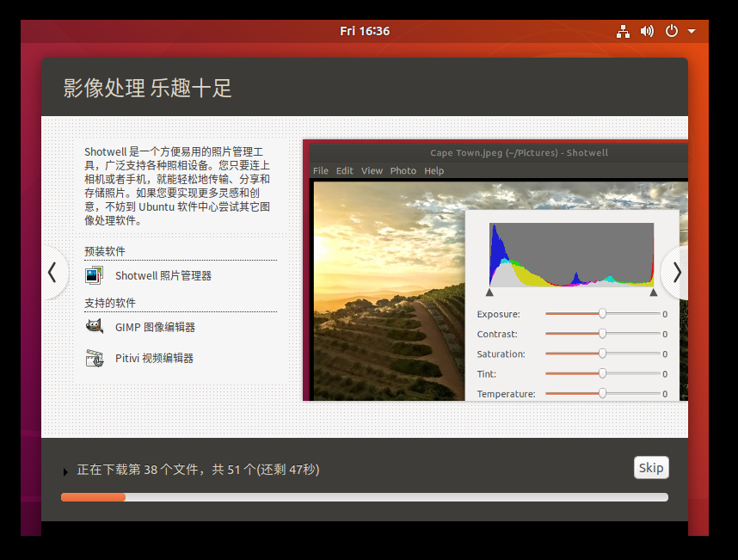Go to previous slide with left chevron
This screenshot has height=560, width=738.
[52, 273]
